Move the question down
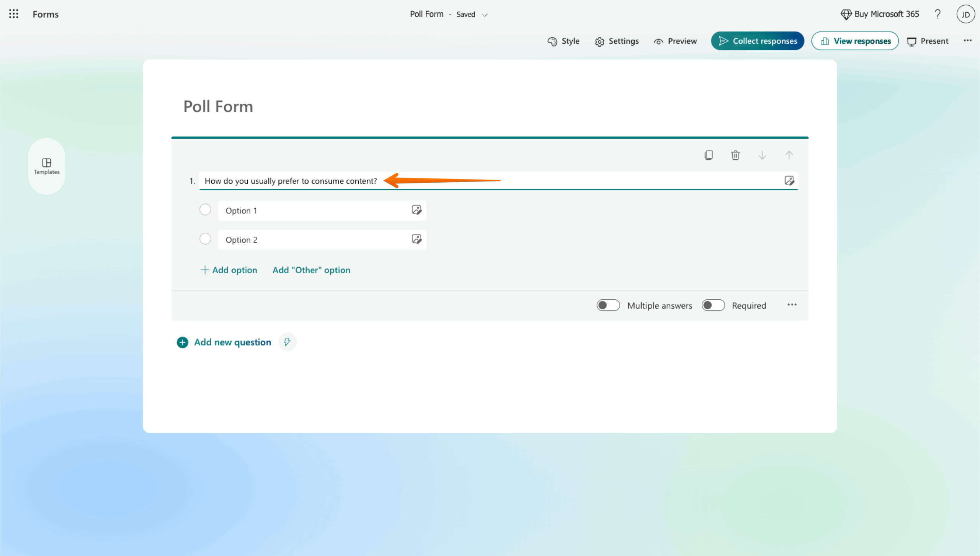The height and width of the screenshot is (556, 980). [762, 155]
